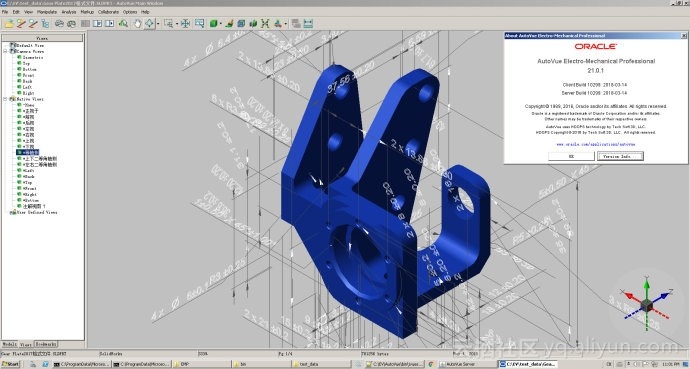Open the EMP folder taskbar item

pyautogui.click(x=202, y=364)
